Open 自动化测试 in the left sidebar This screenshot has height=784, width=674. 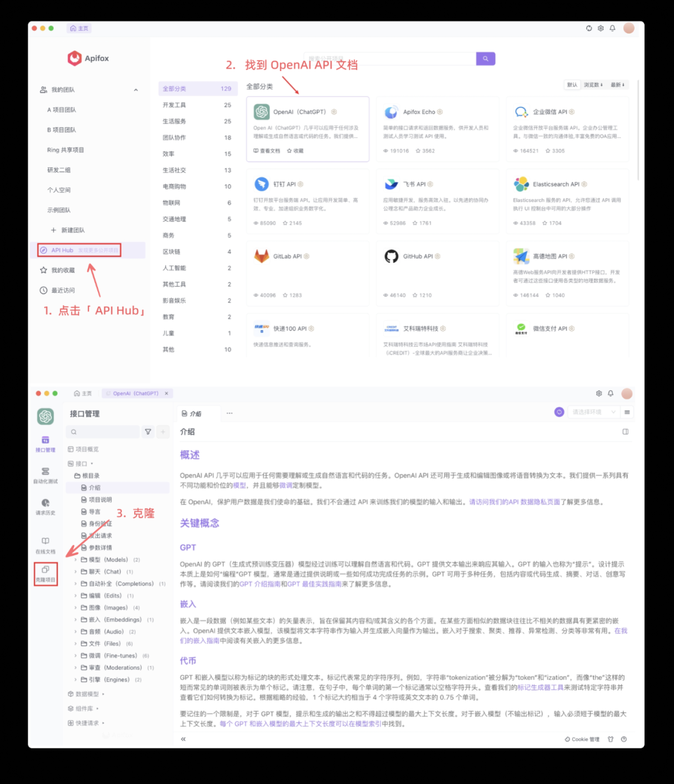[x=46, y=476]
